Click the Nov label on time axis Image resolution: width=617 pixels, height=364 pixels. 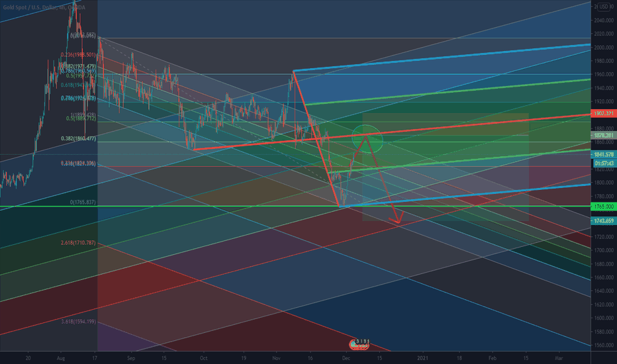point(276,359)
